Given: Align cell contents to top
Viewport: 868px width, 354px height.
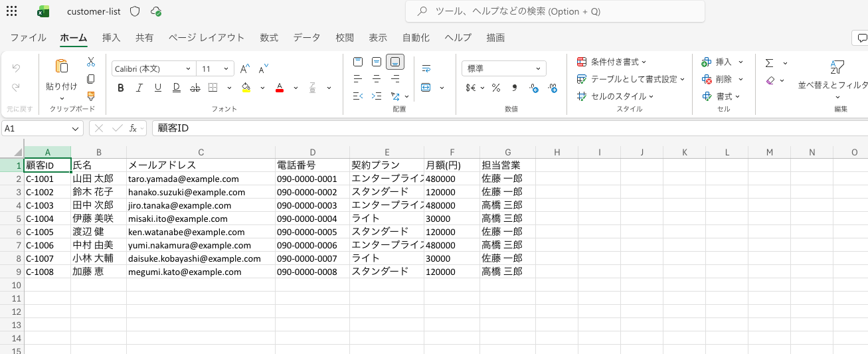Looking at the screenshot, I should (358, 62).
